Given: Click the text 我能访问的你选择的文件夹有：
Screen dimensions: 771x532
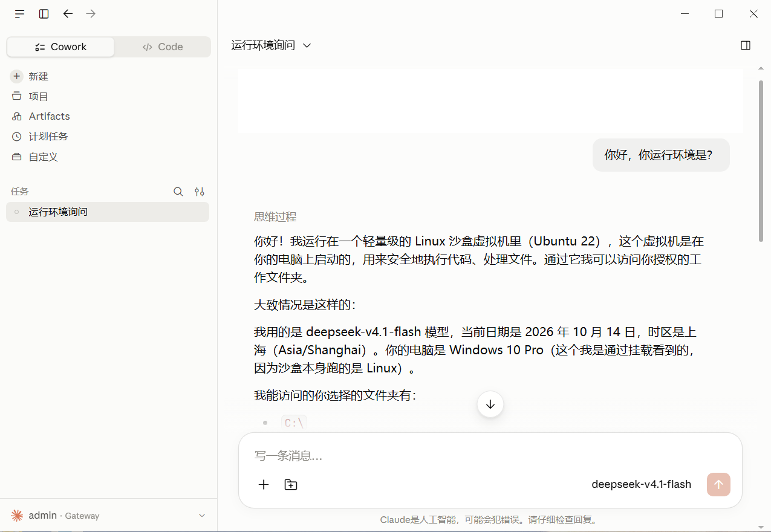Looking at the screenshot, I should (335, 395).
